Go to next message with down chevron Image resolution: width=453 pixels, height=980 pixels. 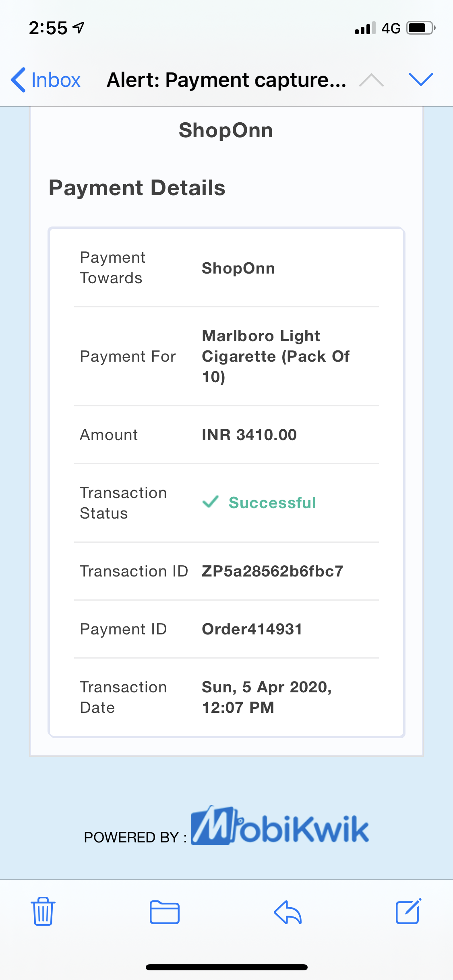coord(421,79)
